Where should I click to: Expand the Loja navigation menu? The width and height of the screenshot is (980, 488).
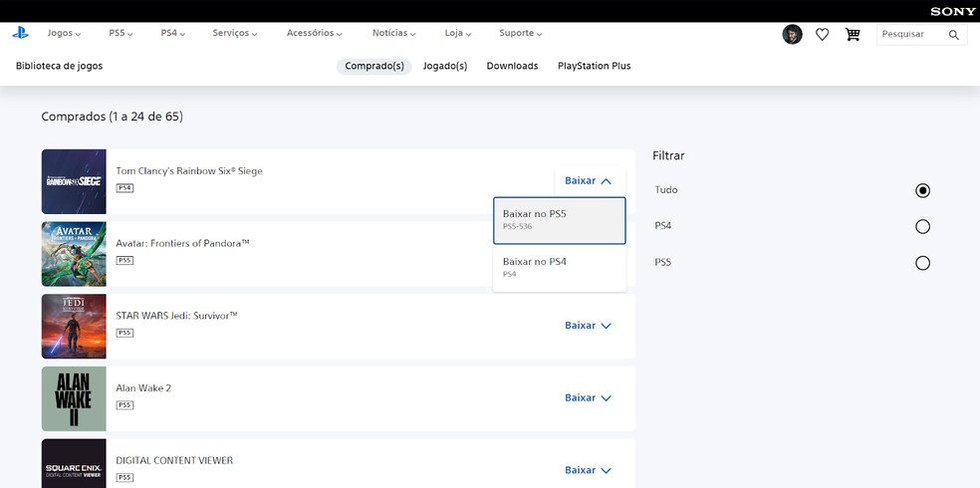457,33
